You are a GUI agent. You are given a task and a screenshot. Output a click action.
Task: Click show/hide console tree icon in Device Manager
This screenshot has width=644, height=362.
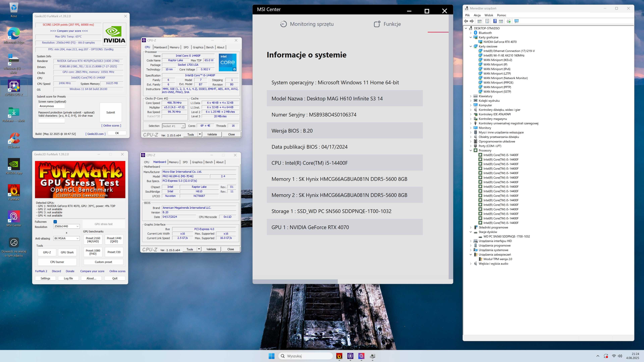click(479, 21)
